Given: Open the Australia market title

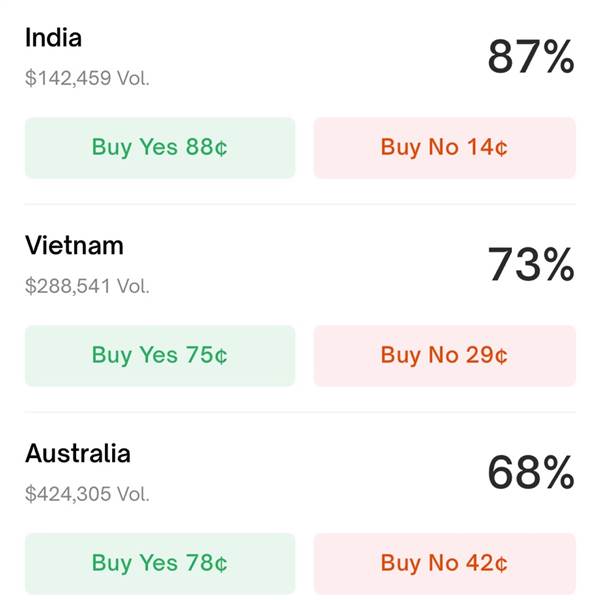Looking at the screenshot, I should (78, 453).
